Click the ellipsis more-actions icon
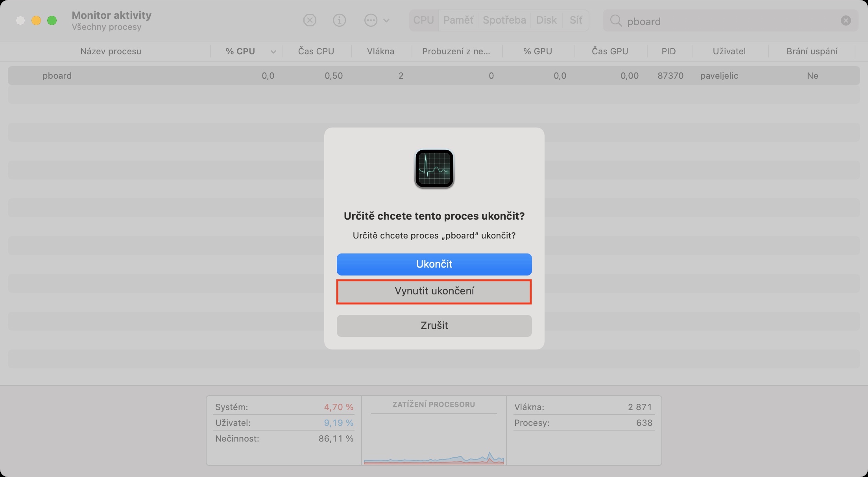Viewport: 868px width, 477px height. pos(371,20)
